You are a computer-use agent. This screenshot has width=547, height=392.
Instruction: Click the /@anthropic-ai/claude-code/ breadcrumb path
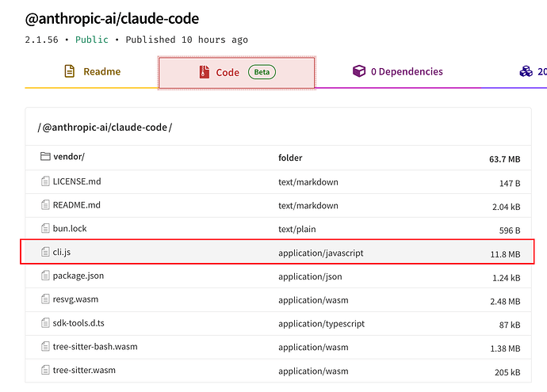pyautogui.click(x=105, y=127)
